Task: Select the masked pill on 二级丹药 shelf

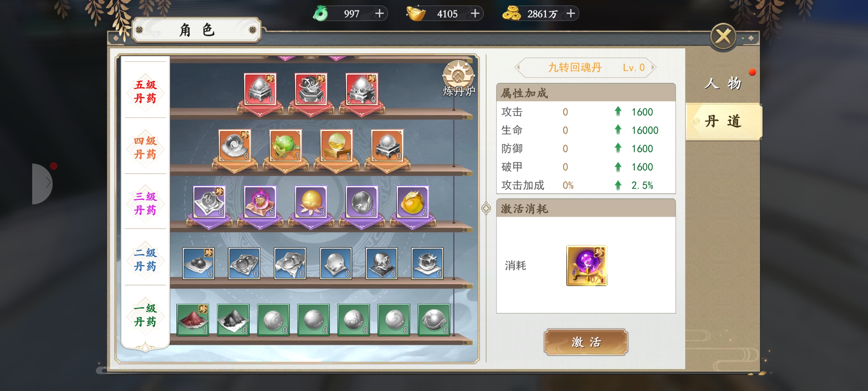Action: tap(382, 264)
